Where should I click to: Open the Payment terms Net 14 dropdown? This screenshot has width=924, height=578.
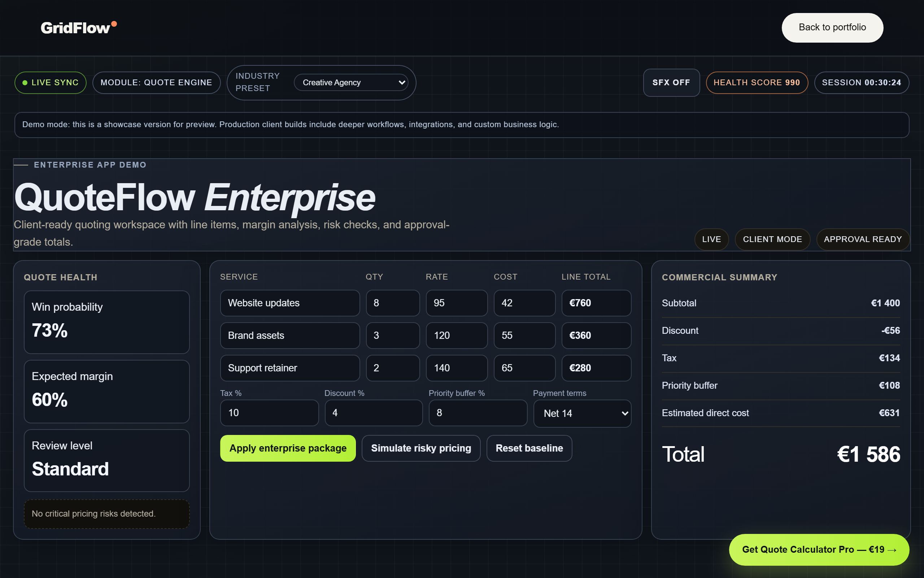(582, 413)
